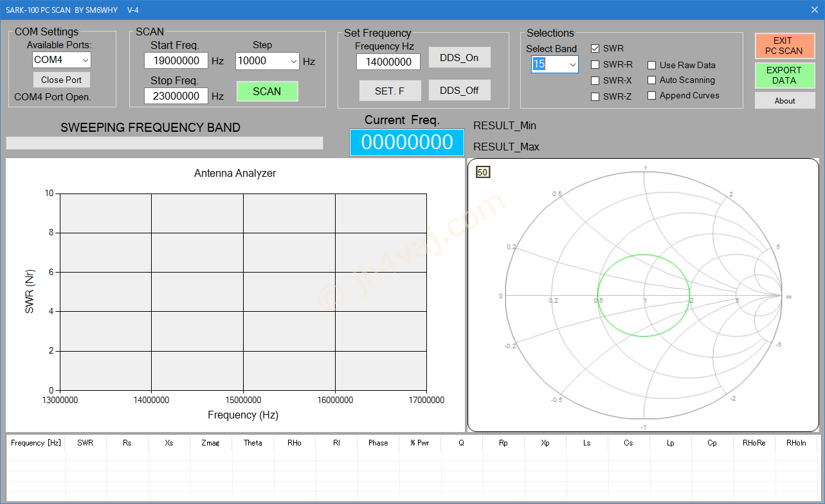
Task: Turn on DDS with the DDS_On button
Action: (x=459, y=57)
